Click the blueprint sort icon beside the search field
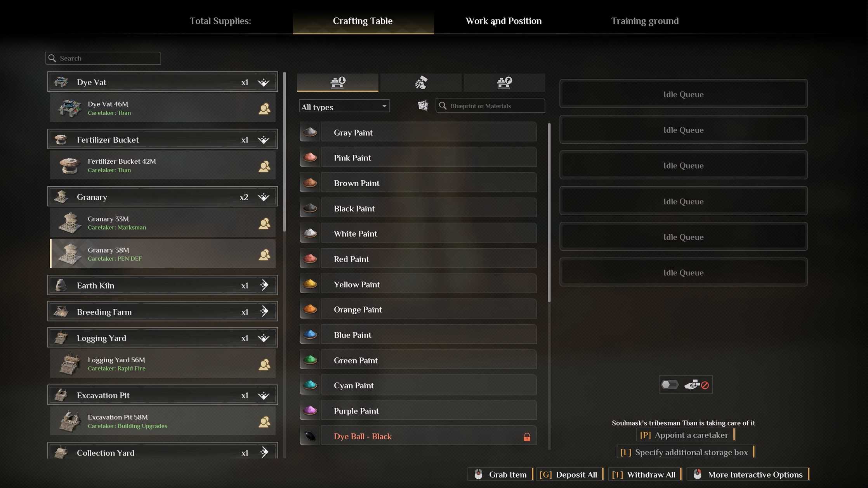The width and height of the screenshot is (868, 488). coord(423,106)
